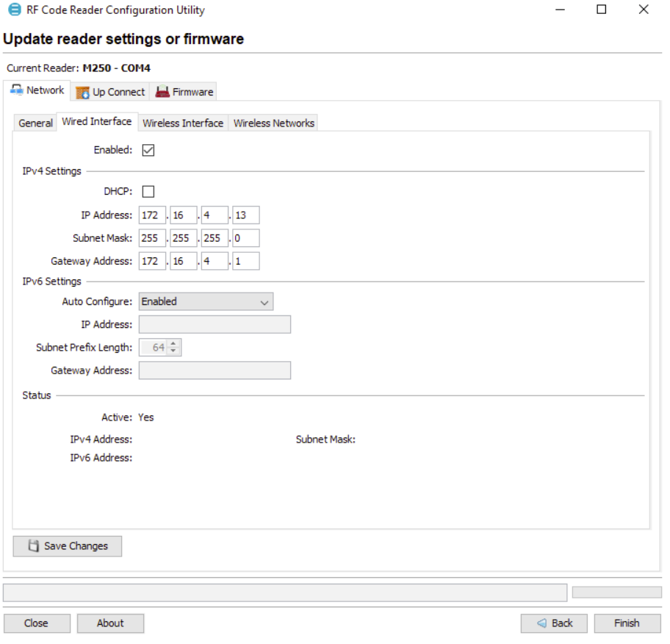Open the IPv6 Auto Configure dropdown
The image size is (670, 644).
[x=206, y=301]
